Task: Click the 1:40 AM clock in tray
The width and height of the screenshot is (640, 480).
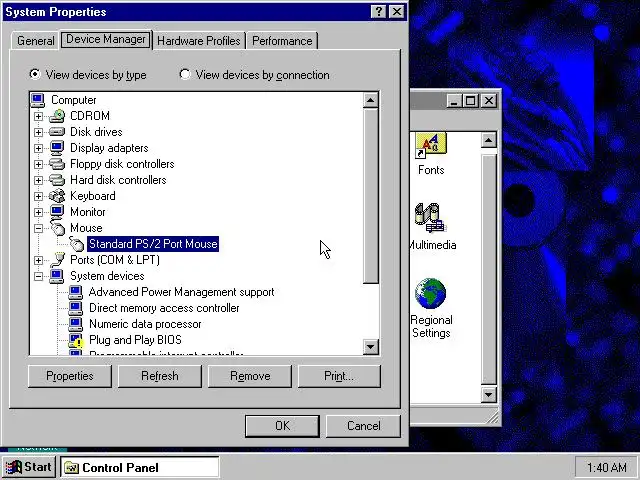Action: [607, 467]
